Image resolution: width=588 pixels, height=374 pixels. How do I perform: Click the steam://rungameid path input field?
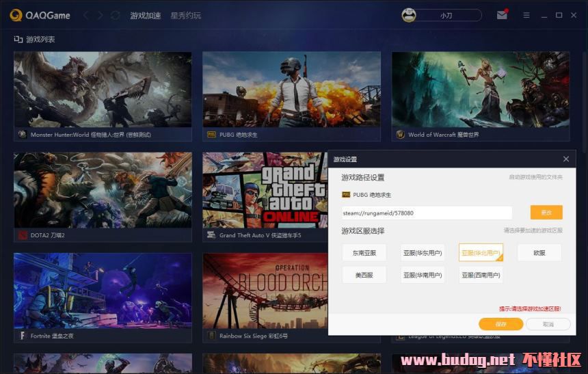tap(427, 213)
